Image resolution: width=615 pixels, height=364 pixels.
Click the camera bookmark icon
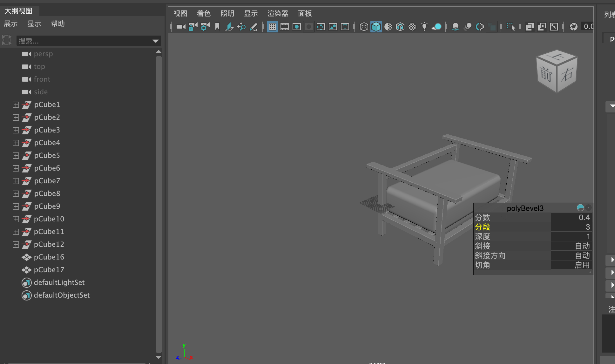[217, 27]
